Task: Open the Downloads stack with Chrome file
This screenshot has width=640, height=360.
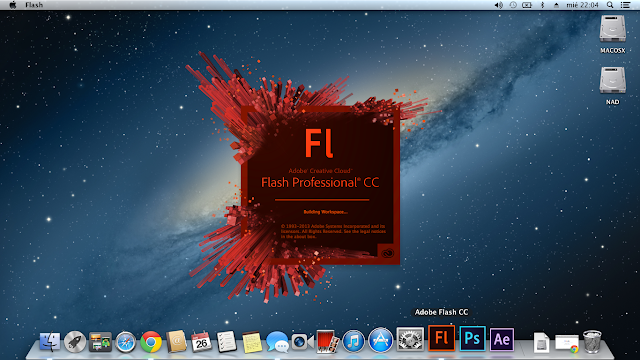Action: pyautogui.click(x=567, y=343)
